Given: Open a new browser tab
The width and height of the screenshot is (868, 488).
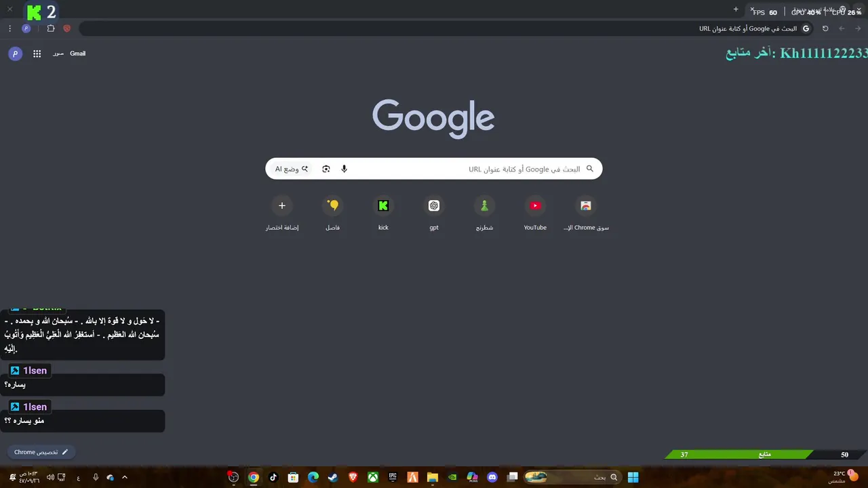Looking at the screenshot, I should pyautogui.click(x=736, y=9).
